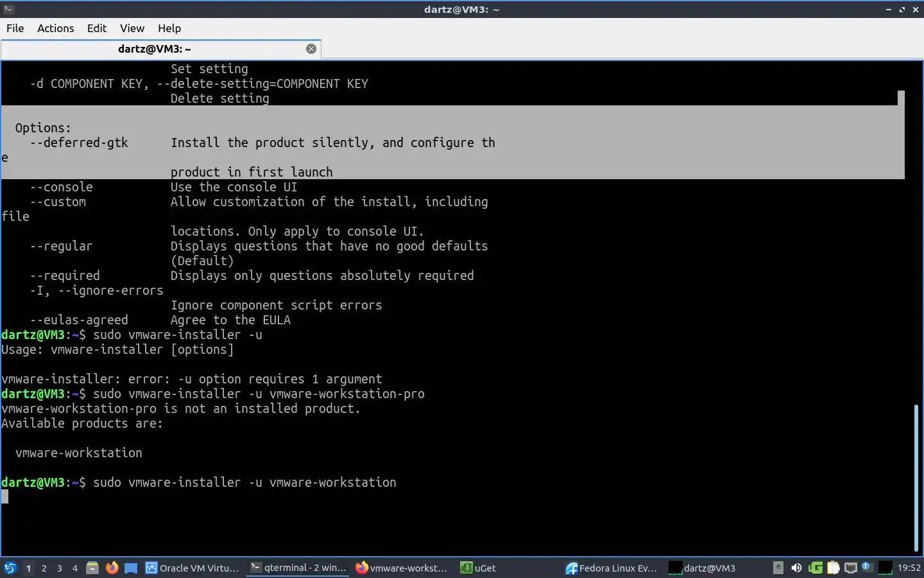Click the terminal window icon in title bar
This screenshot has height=578, width=924.
[x=8, y=9]
